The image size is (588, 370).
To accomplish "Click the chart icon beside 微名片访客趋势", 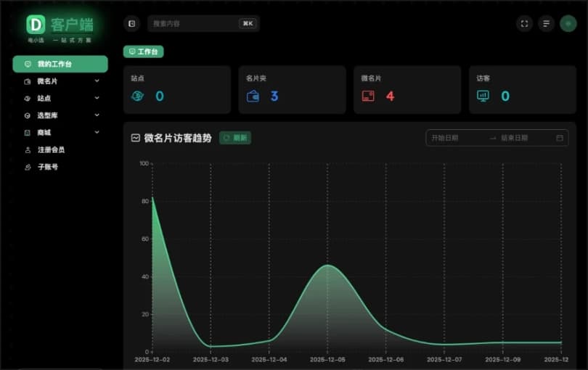I will click(135, 138).
